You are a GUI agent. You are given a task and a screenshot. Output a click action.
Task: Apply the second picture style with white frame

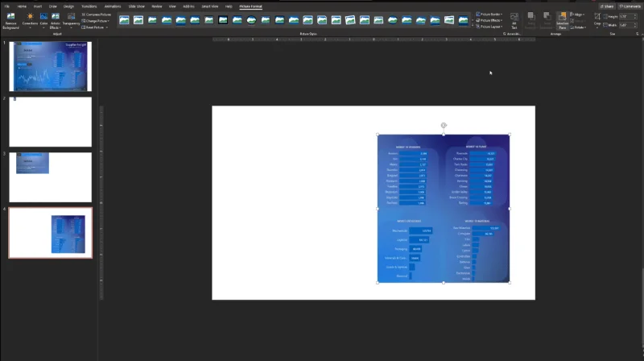(138, 19)
